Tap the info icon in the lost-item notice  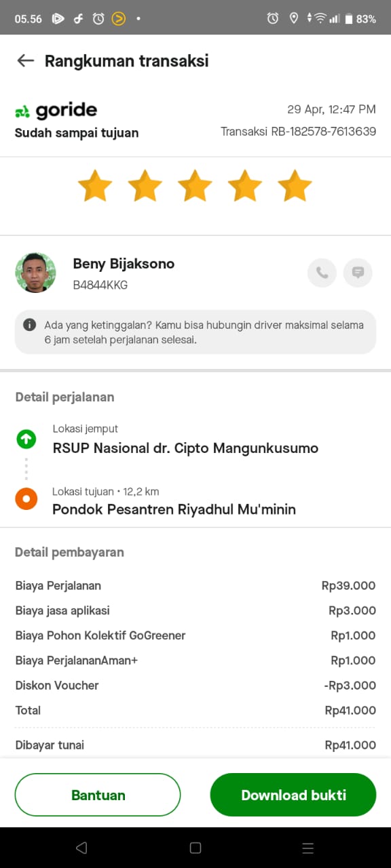pos(29,325)
